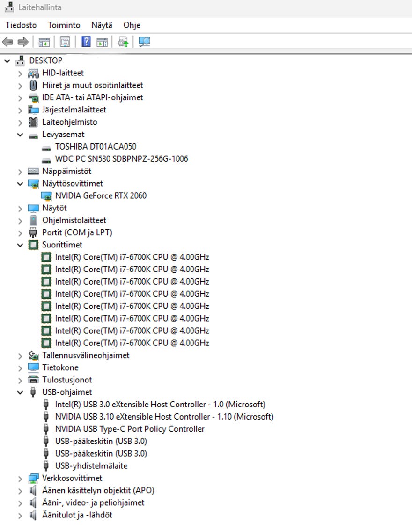Screen dimensions: 412x532
Task: Scan for hardware changes monitor icon
Action: pyautogui.click(x=144, y=42)
